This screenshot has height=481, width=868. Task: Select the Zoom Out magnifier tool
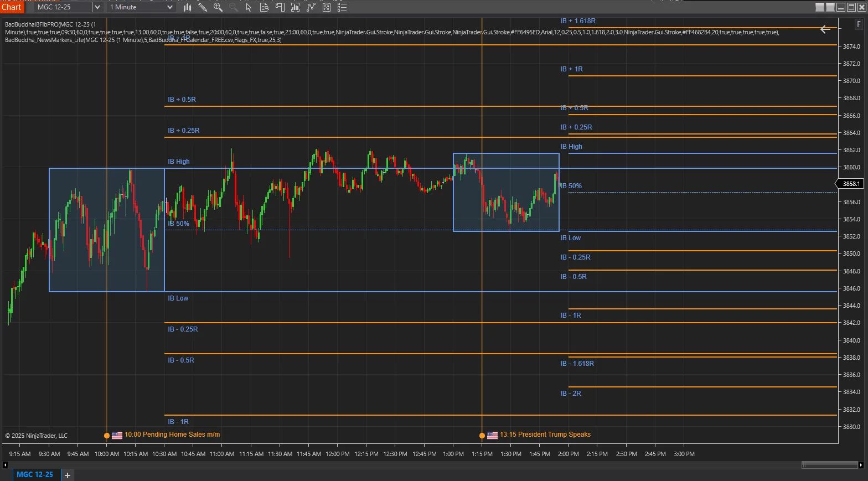point(234,7)
